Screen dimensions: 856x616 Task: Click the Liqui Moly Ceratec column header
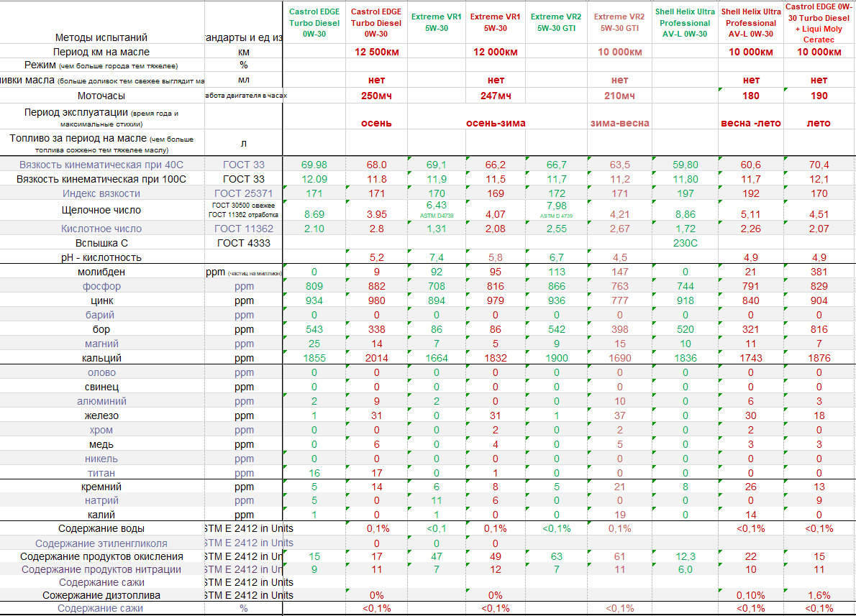tap(819, 23)
